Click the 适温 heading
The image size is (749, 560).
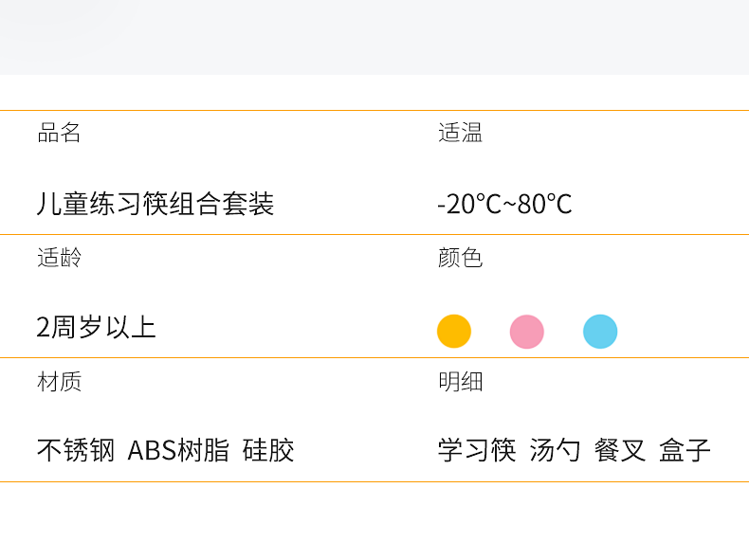(460, 134)
